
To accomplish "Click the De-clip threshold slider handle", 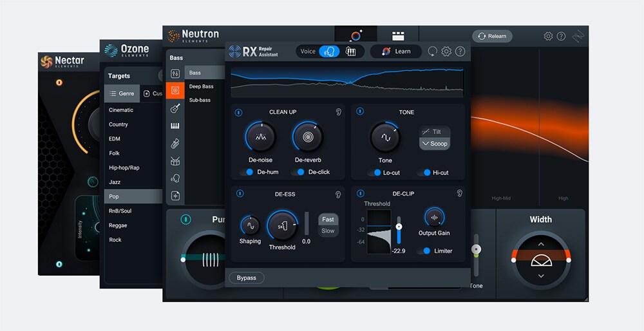I will [x=399, y=227].
